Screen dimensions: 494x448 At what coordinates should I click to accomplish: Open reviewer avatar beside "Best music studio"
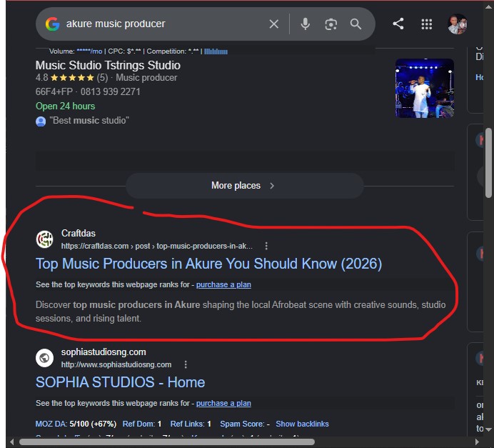(x=41, y=121)
